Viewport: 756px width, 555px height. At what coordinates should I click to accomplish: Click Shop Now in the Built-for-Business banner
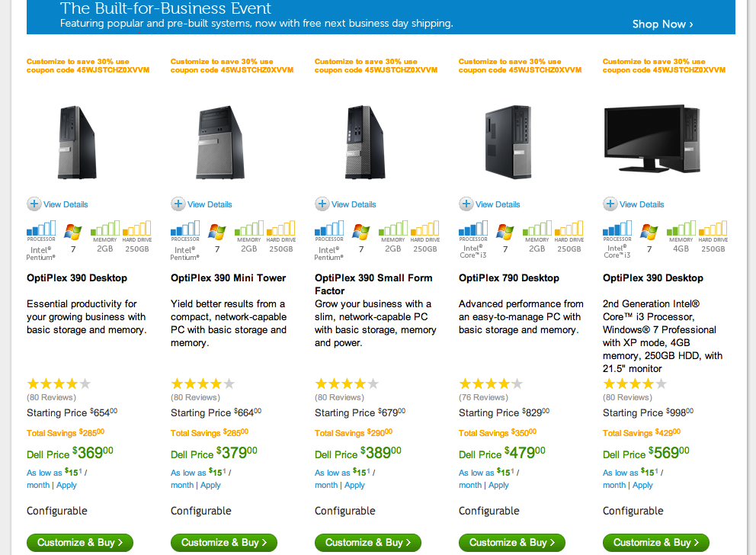coord(662,24)
